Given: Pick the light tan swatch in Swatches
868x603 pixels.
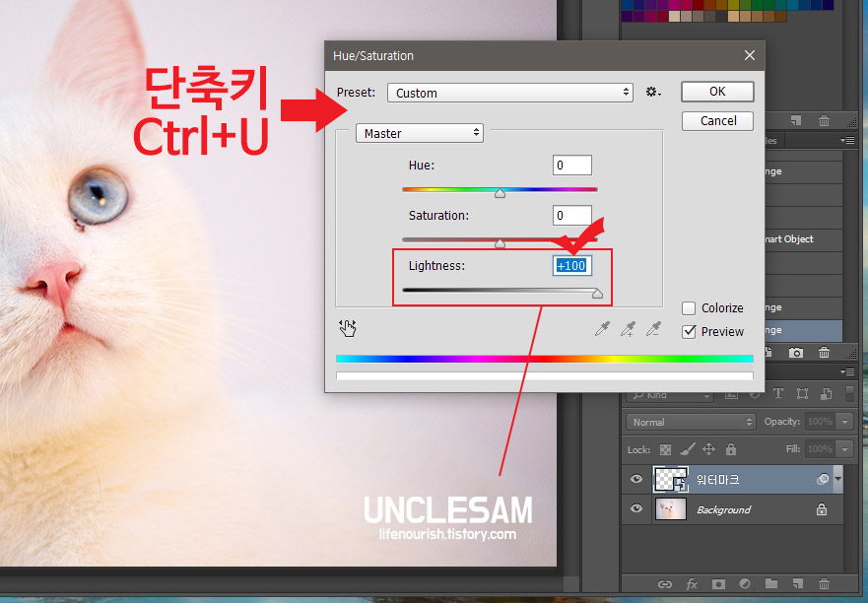Looking at the screenshot, I should [675, 16].
